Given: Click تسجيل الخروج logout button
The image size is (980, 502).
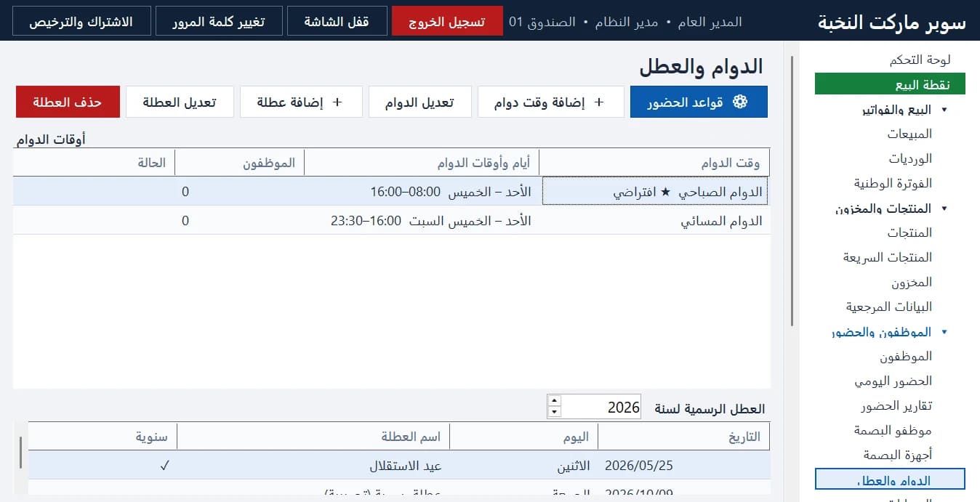Looking at the screenshot, I should click(447, 21).
